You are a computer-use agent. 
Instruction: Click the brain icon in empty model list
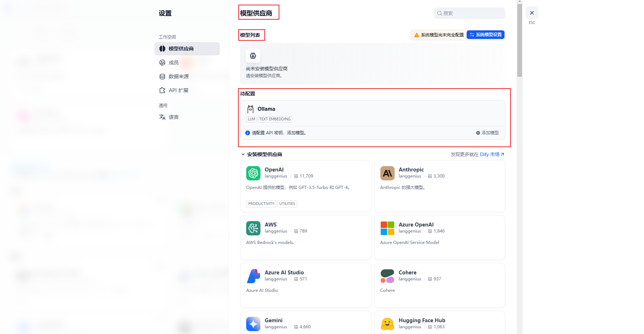pyautogui.click(x=253, y=56)
